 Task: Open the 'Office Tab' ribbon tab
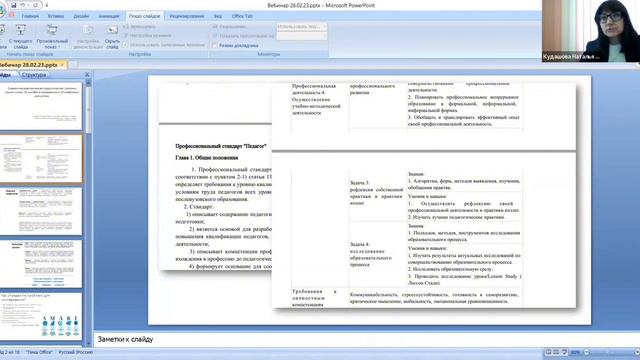(x=242, y=16)
